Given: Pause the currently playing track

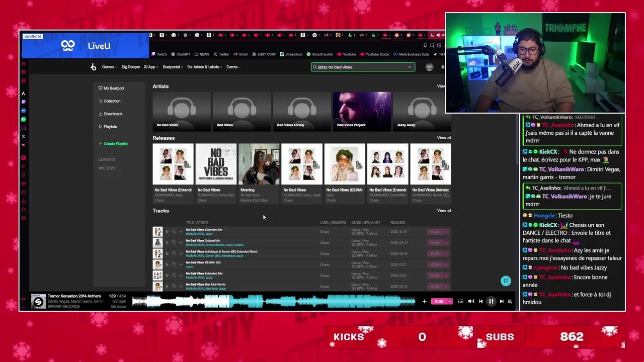Looking at the screenshot, I should coord(491,301).
